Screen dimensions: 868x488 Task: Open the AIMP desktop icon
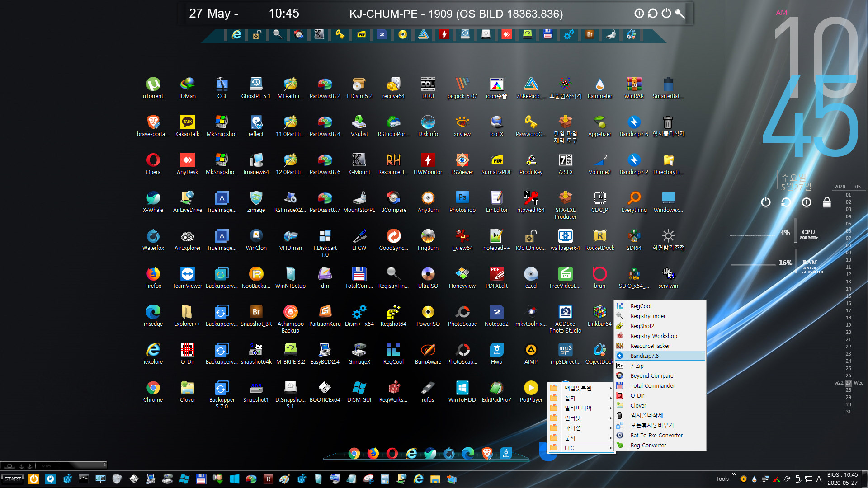pyautogui.click(x=531, y=353)
